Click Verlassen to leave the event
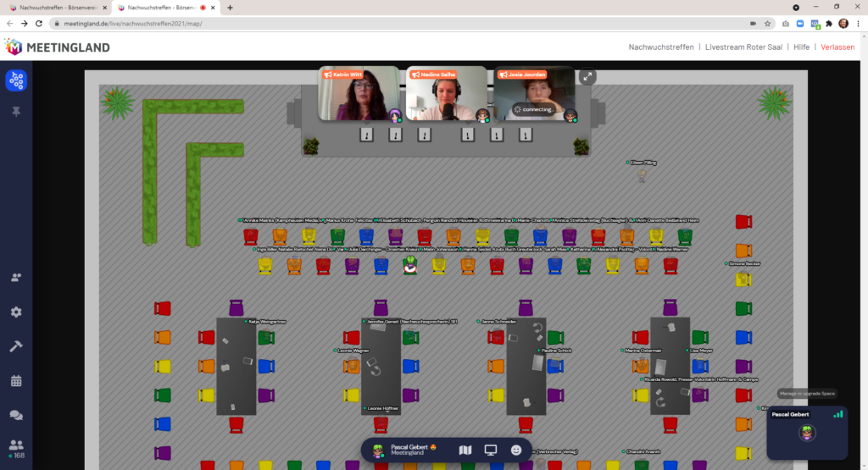868x470 pixels. pos(837,47)
